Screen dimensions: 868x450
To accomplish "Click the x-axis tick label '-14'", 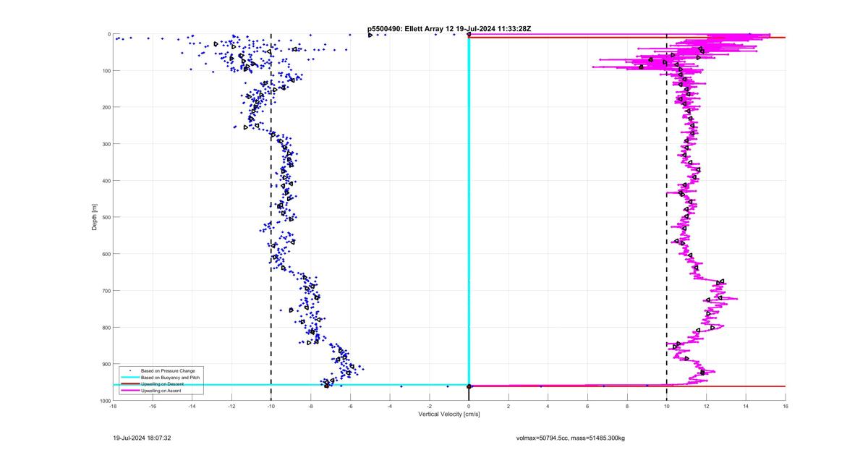I will [192, 406].
